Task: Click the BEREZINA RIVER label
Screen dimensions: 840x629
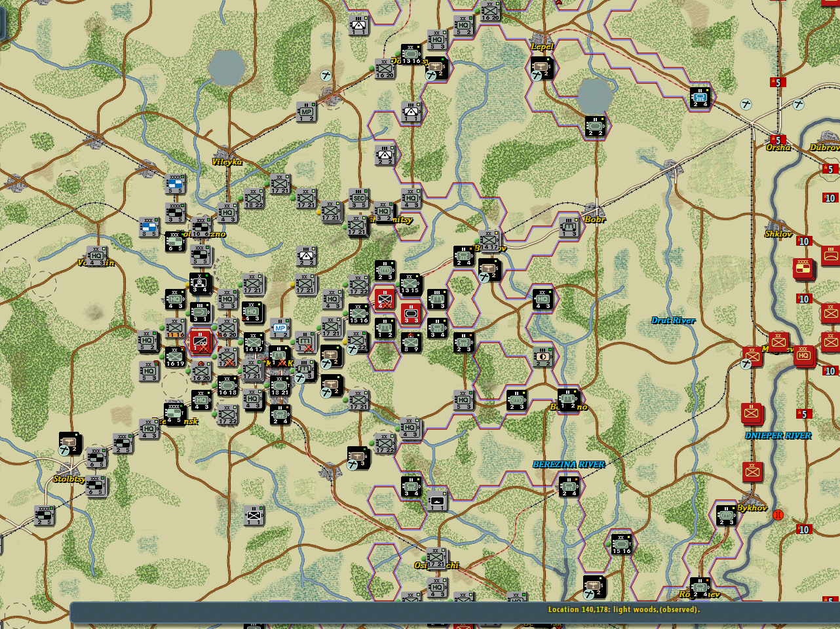Action: coord(569,465)
